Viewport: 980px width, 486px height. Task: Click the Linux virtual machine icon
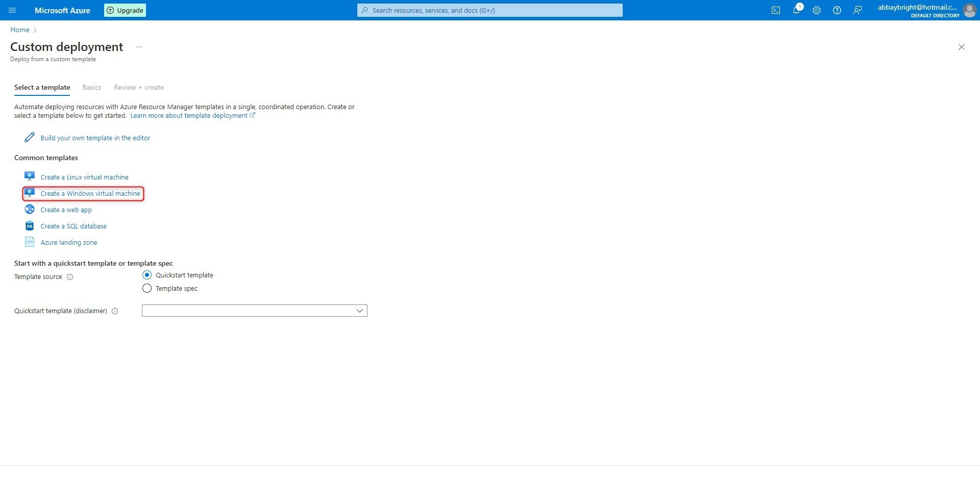click(30, 176)
